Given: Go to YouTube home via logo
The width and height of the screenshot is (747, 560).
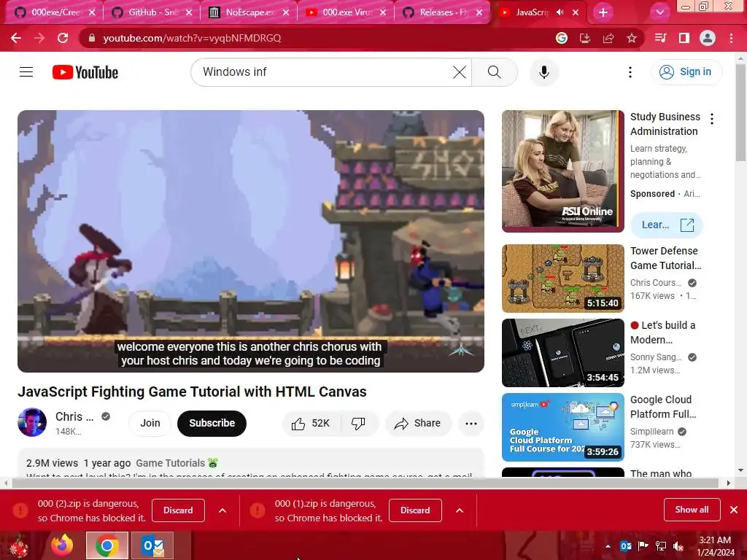Looking at the screenshot, I should 85,72.
